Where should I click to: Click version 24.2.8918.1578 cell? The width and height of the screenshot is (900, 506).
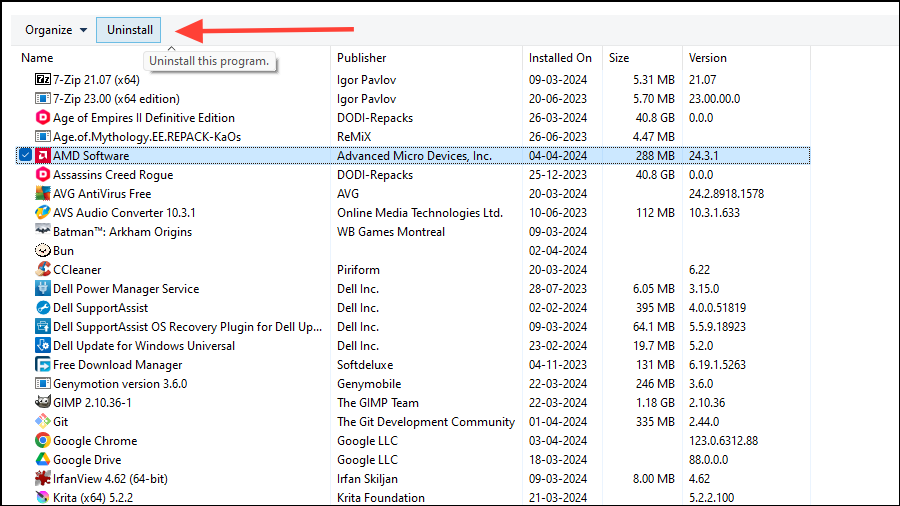tap(727, 194)
